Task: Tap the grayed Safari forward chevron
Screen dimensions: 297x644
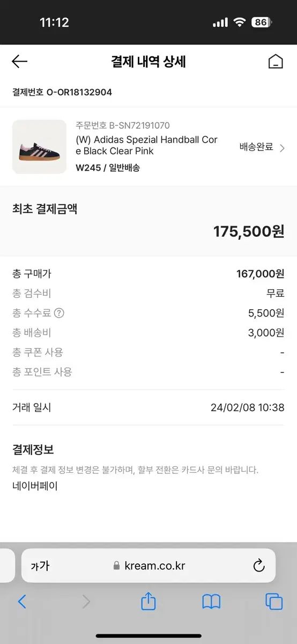Action: click(x=86, y=602)
